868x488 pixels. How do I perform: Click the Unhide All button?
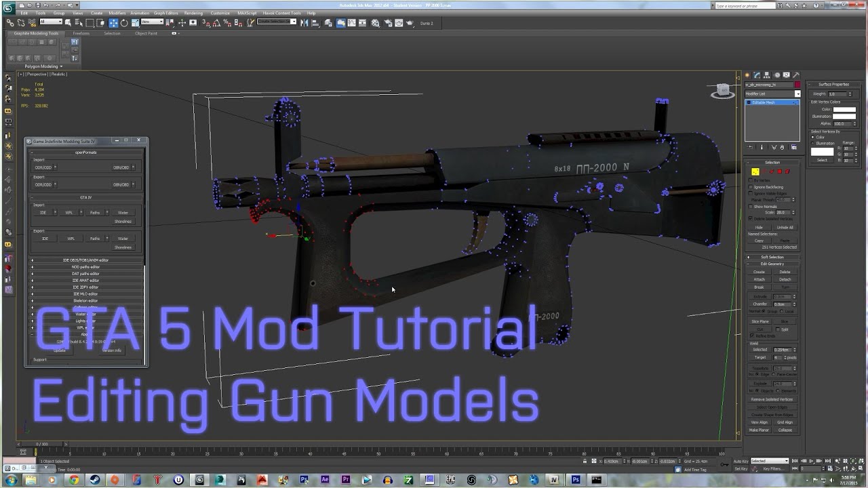tap(785, 227)
